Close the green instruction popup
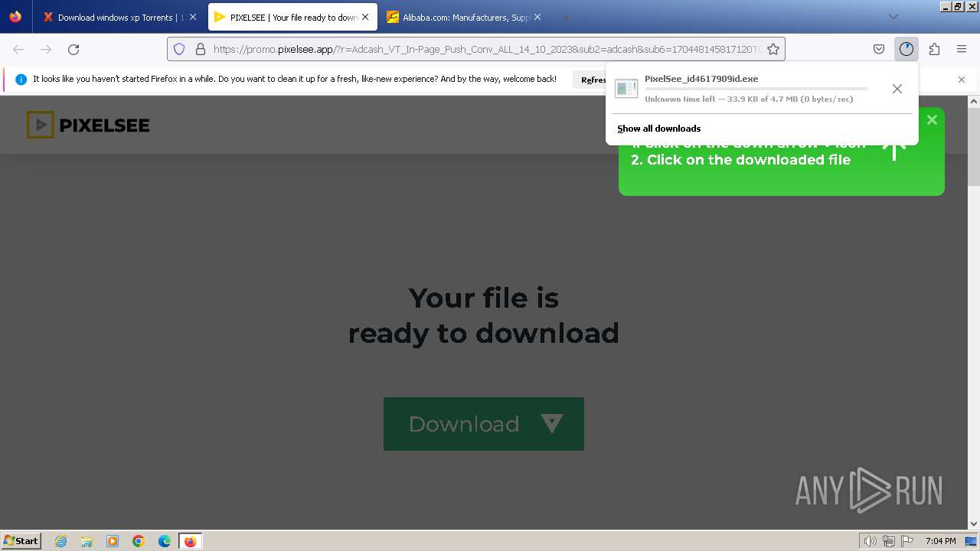 click(x=932, y=119)
